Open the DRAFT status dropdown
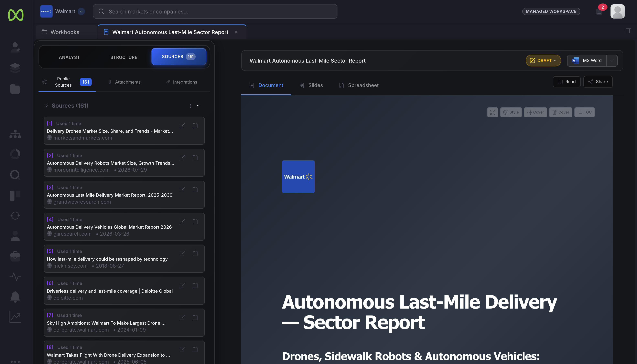Screen dimensions: 637x364 coord(543,61)
